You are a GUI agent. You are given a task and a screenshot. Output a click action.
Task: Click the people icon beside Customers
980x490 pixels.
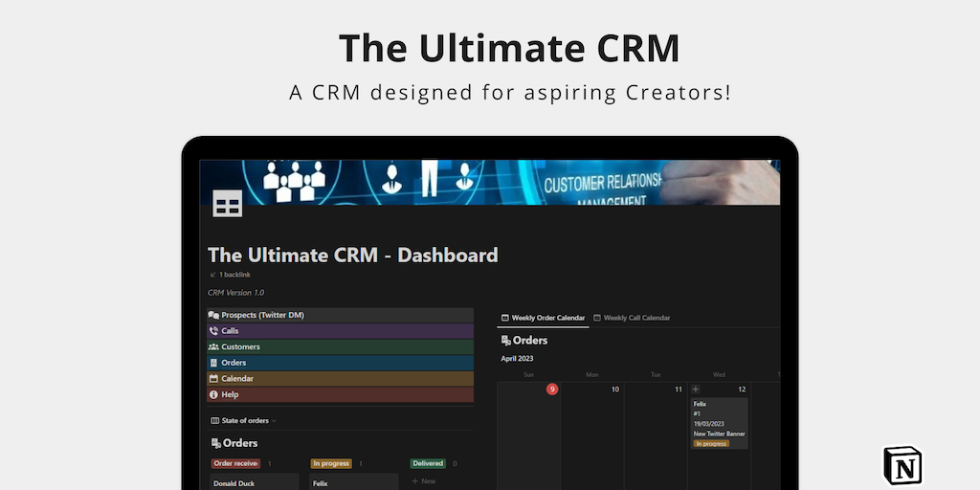pyautogui.click(x=213, y=346)
